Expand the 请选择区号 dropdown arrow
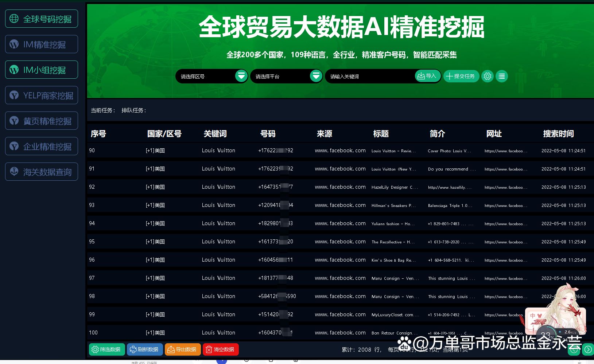The width and height of the screenshot is (594, 364). pyautogui.click(x=241, y=76)
